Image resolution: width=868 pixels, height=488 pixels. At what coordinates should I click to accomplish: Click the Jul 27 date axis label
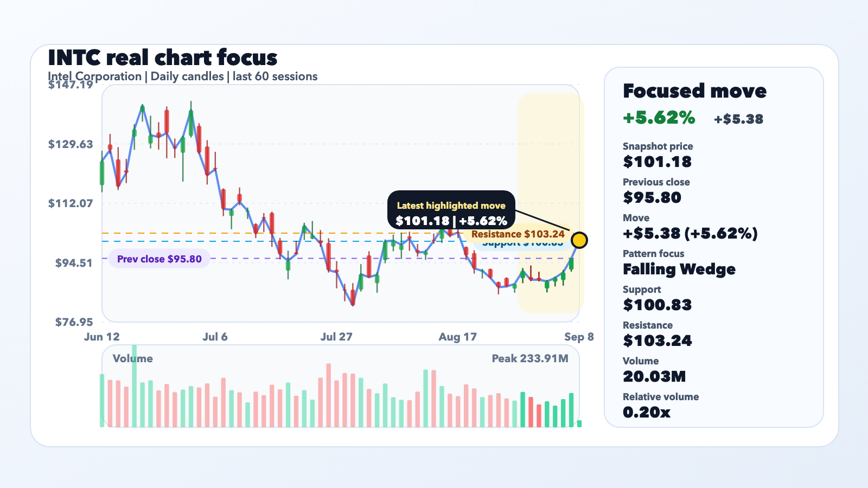[x=336, y=337]
